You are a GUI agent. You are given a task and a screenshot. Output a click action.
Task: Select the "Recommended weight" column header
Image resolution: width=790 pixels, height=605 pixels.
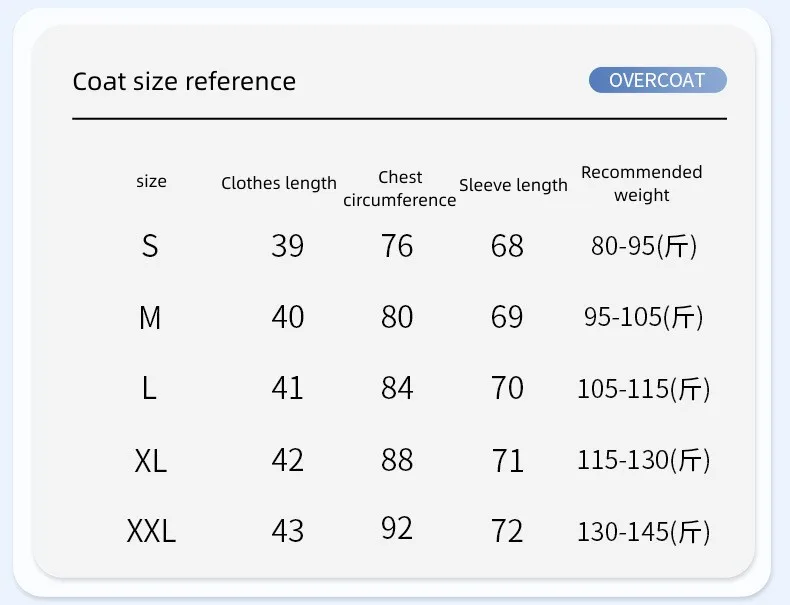pos(642,183)
